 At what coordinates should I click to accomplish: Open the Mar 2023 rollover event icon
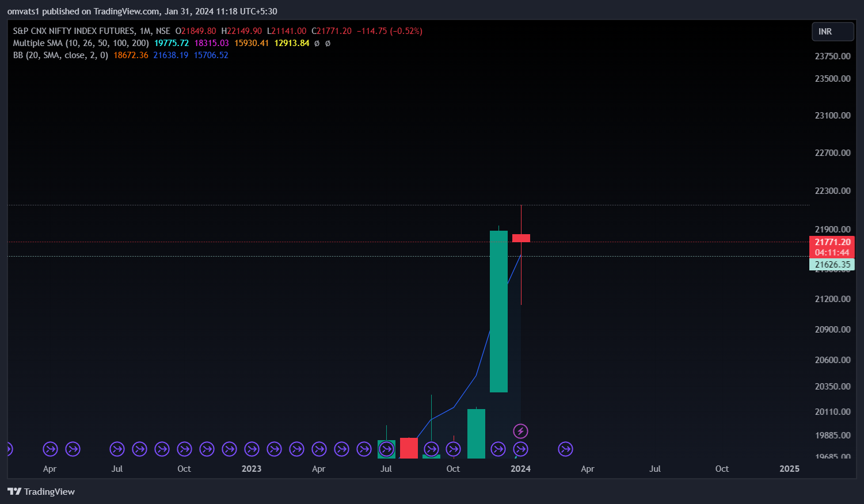point(296,449)
